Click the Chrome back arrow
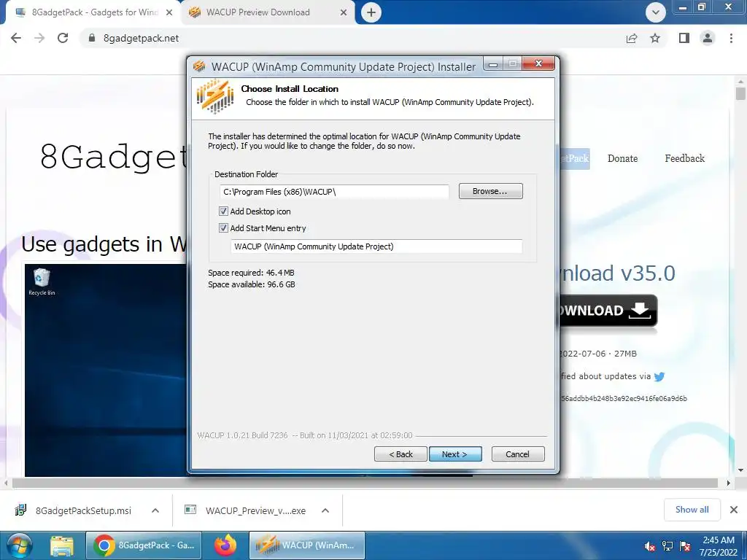This screenshot has height=560, width=747. click(16, 38)
